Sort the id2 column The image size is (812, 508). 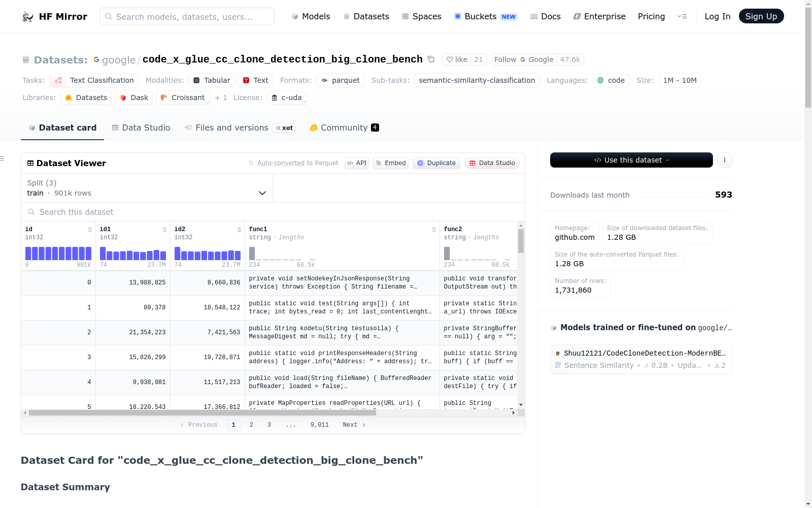click(239, 230)
